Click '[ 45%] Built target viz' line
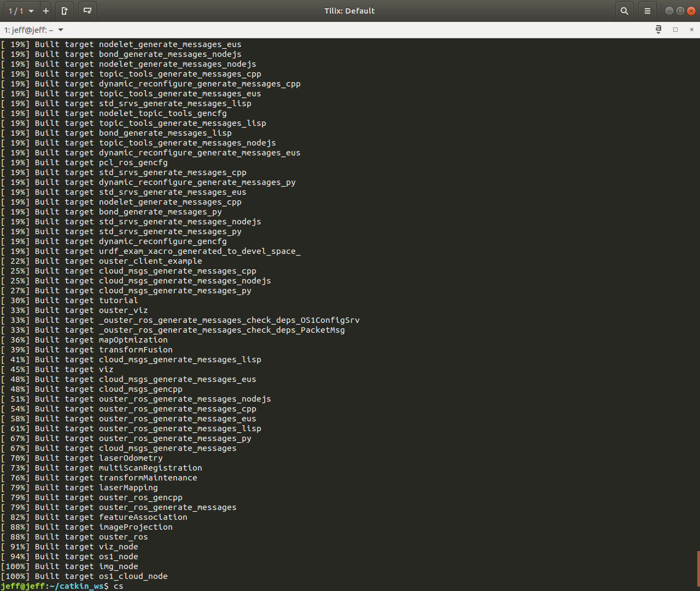 [57, 369]
